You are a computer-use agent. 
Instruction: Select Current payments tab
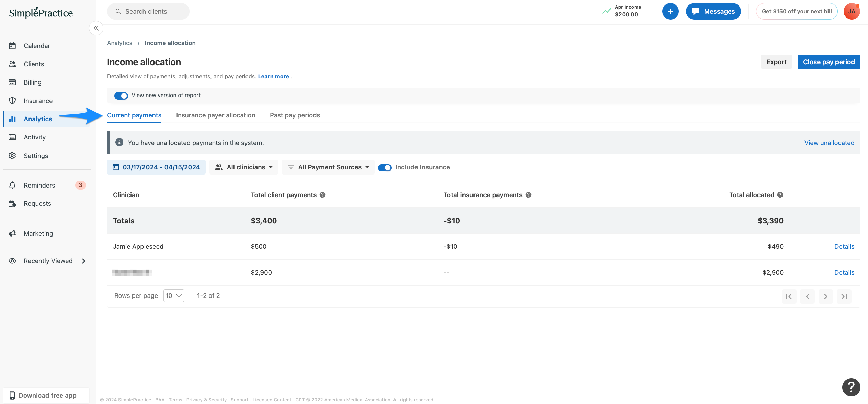tap(134, 115)
